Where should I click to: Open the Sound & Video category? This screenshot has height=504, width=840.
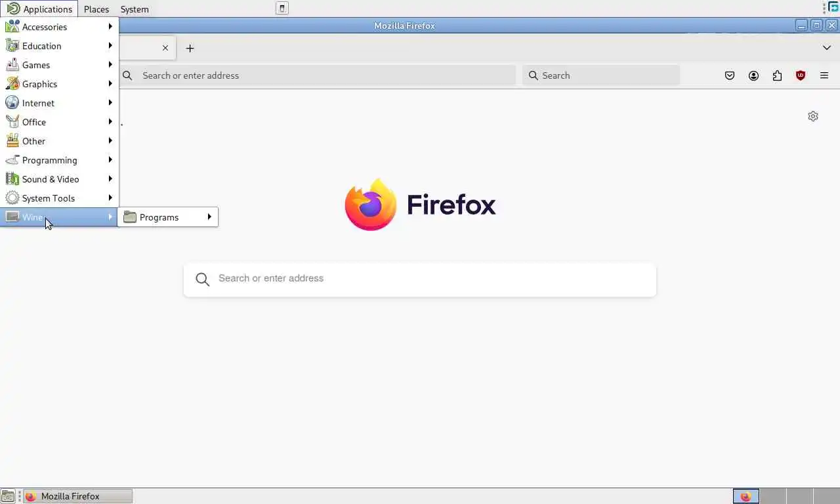point(59,179)
